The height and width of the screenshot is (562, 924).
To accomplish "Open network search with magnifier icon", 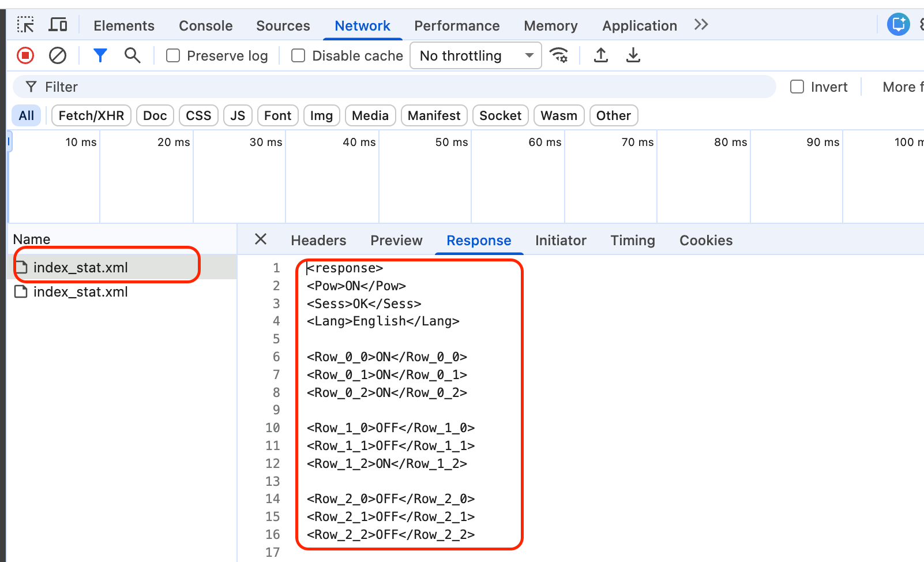I will (x=133, y=55).
